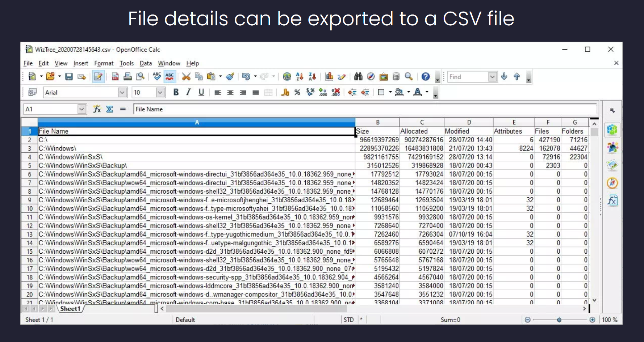The image size is (644, 342).
Task: Click the Open file folder icon
Action: [50, 76]
